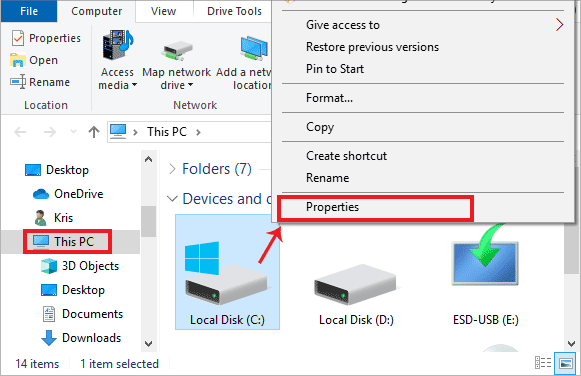Screen dimensions: 581x376
Task: Click the Add a network location icon
Action: [254, 48]
